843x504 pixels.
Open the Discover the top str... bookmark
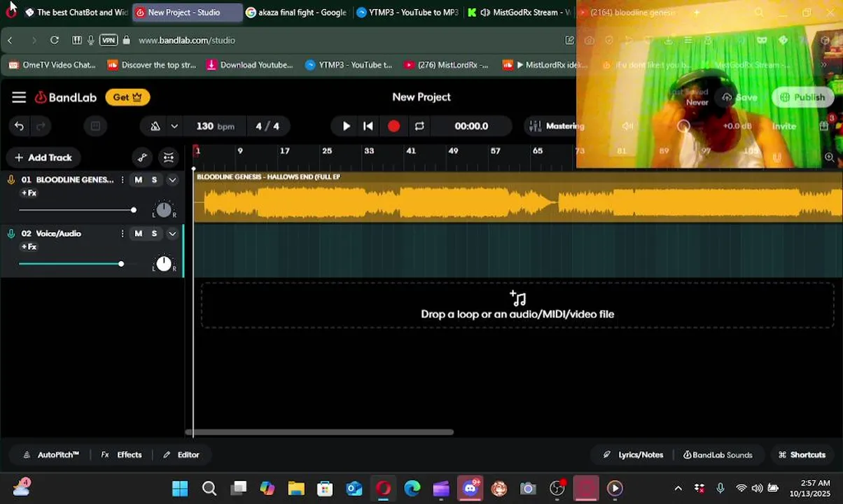152,65
